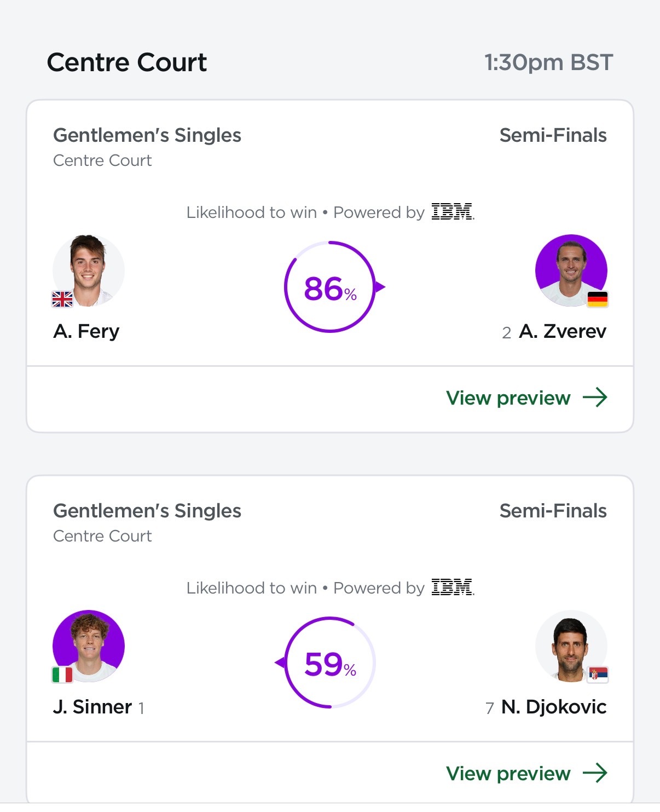
Task: Click the German flag icon beside Zverev
Action: pyautogui.click(x=598, y=299)
